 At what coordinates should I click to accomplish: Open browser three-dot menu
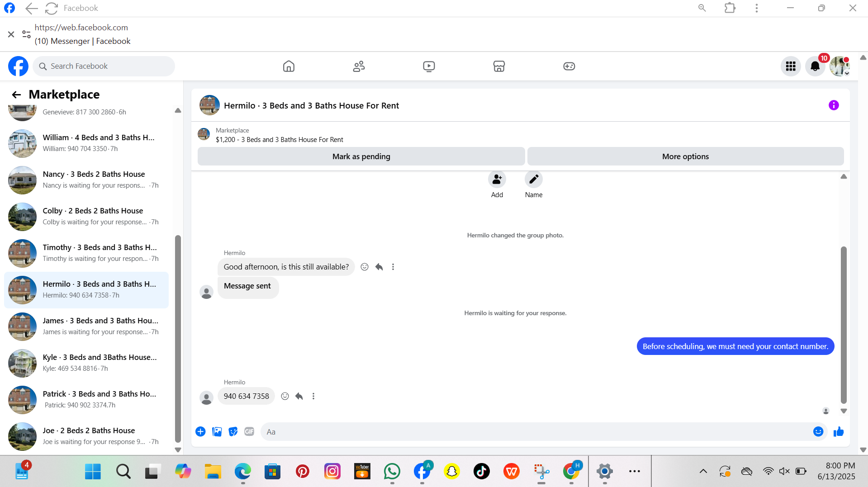pos(757,8)
